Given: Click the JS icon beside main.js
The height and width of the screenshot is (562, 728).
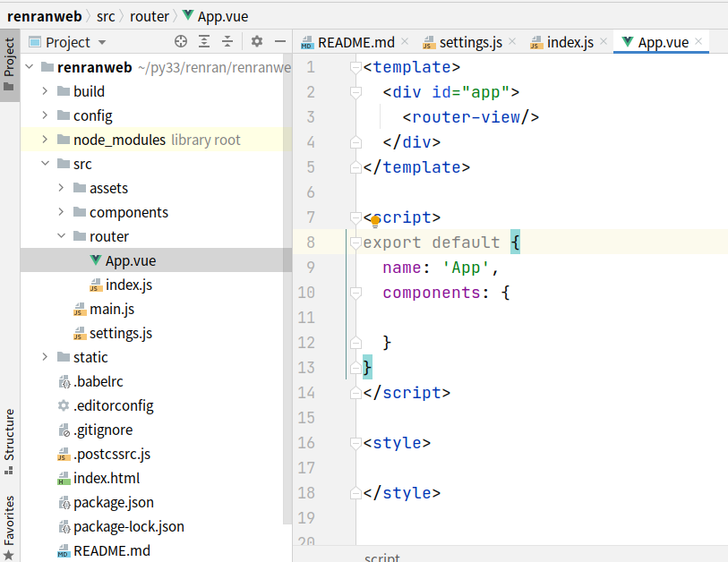Looking at the screenshot, I should pos(80,309).
